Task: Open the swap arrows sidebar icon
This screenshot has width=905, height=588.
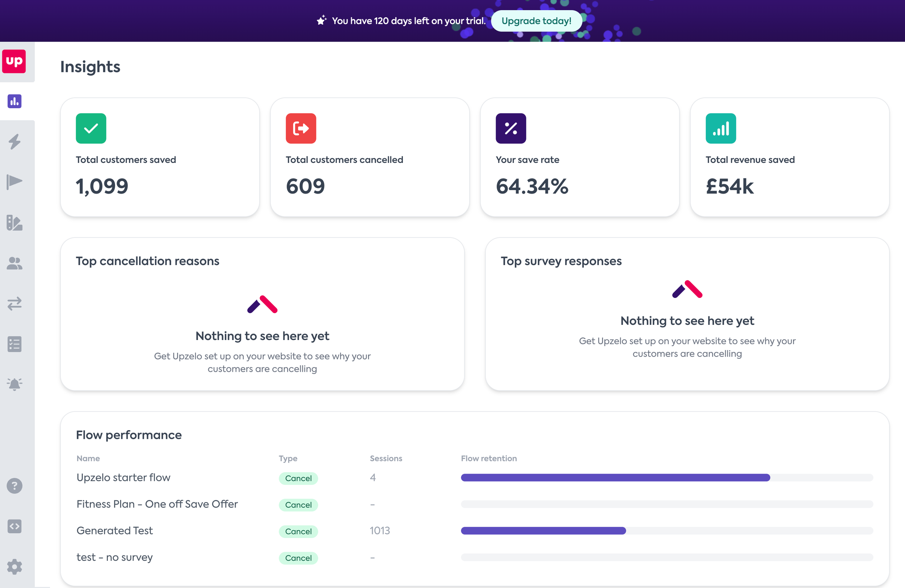Action: (14, 303)
